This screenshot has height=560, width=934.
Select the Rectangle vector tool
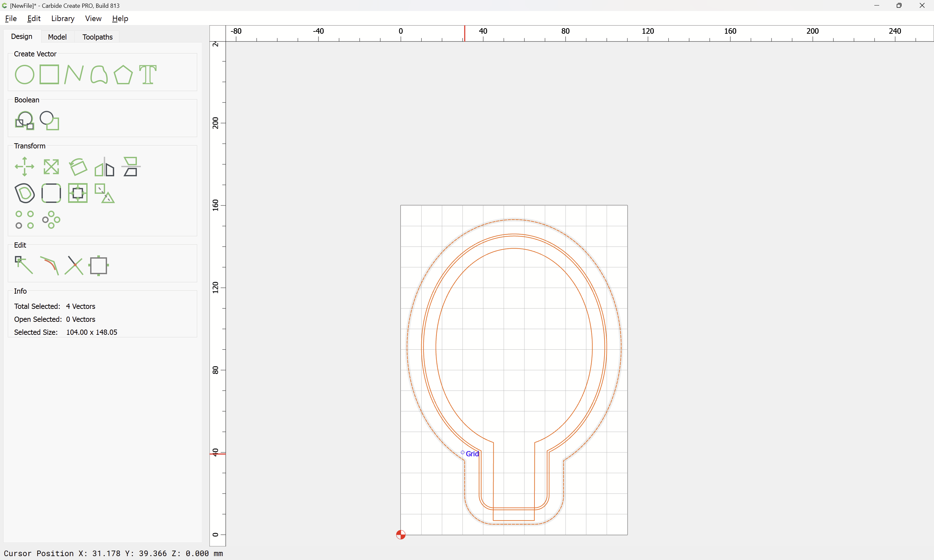(x=49, y=74)
